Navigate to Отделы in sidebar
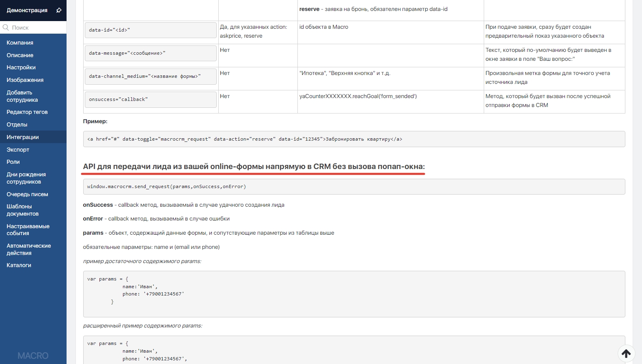The image size is (642, 364). pos(17,124)
